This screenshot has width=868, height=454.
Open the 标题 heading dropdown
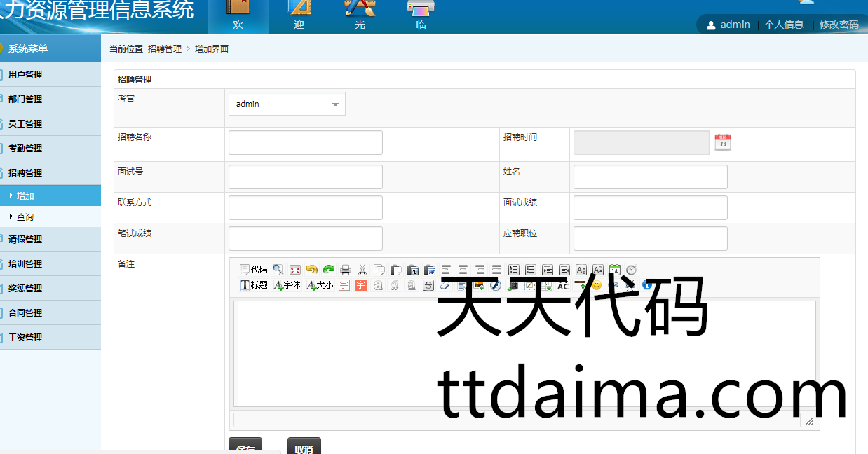coord(254,285)
